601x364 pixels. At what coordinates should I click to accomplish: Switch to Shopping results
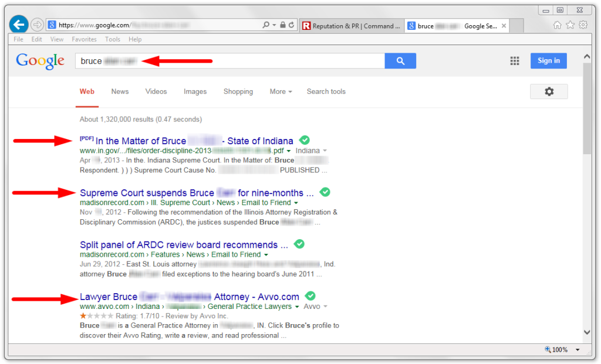tap(238, 91)
